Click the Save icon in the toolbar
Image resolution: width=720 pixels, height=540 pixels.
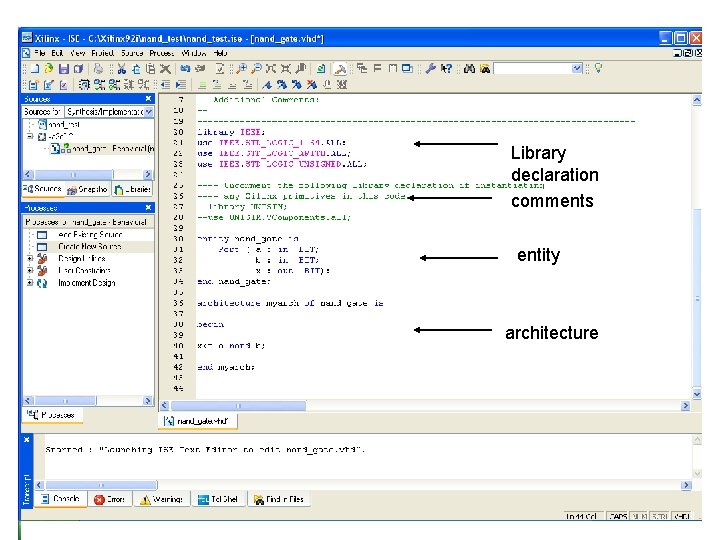point(63,69)
